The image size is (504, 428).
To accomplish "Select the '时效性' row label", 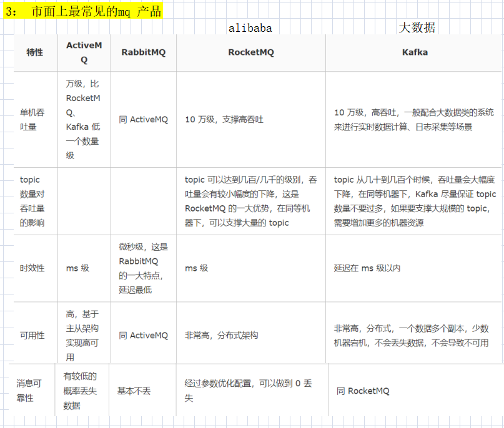I will [x=32, y=268].
